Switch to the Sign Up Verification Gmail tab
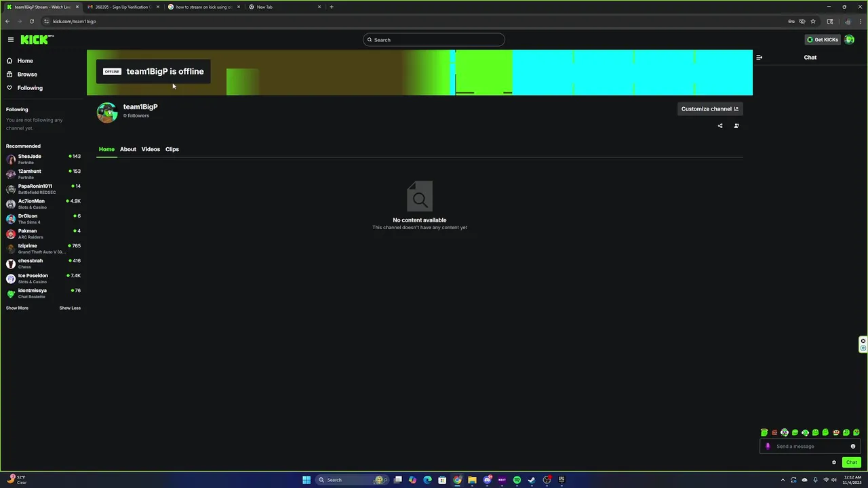 123,7
